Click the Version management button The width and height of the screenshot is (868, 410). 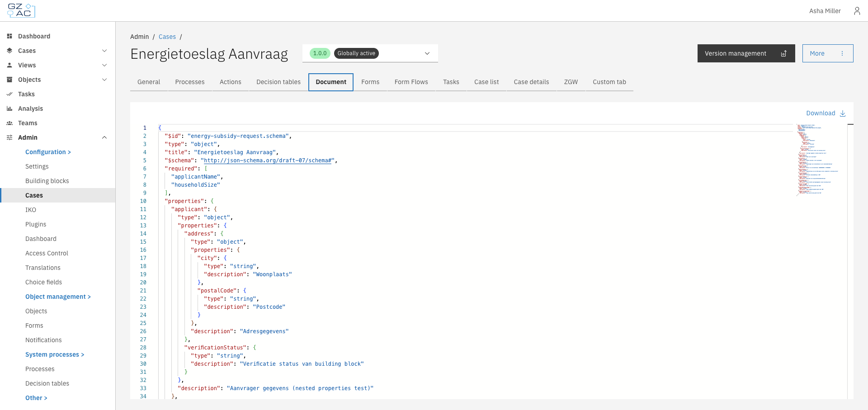pos(746,53)
